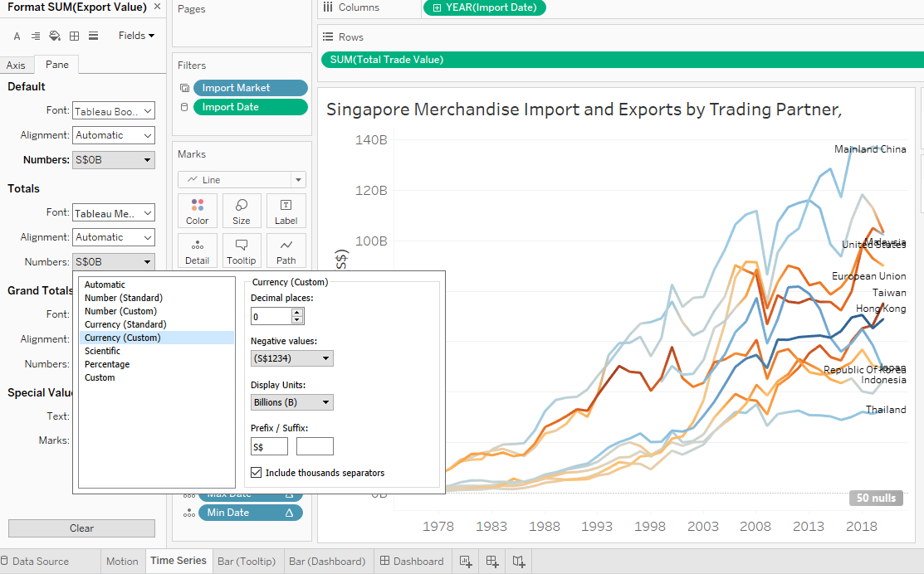The width and height of the screenshot is (924, 574).
Task: Open the Negative values dropdown
Action: click(x=291, y=358)
